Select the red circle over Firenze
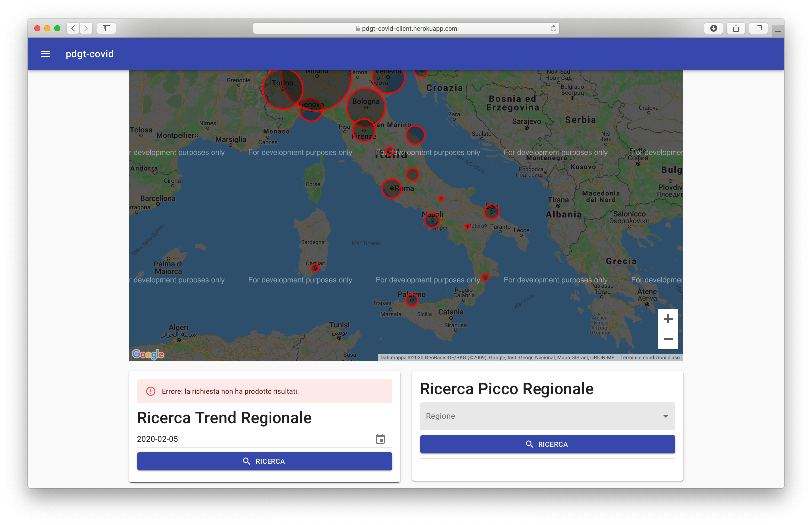812x525 pixels. pos(364,130)
